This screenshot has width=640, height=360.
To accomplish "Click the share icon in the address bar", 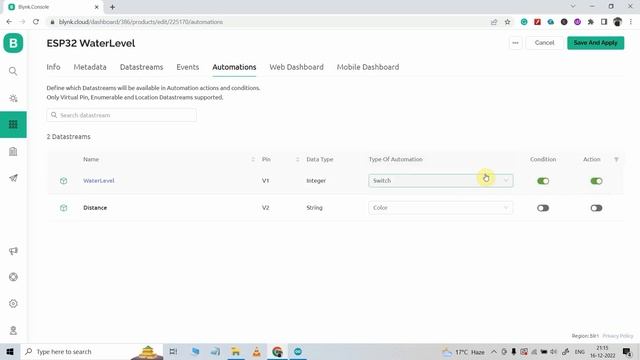I will click(x=494, y=22).
